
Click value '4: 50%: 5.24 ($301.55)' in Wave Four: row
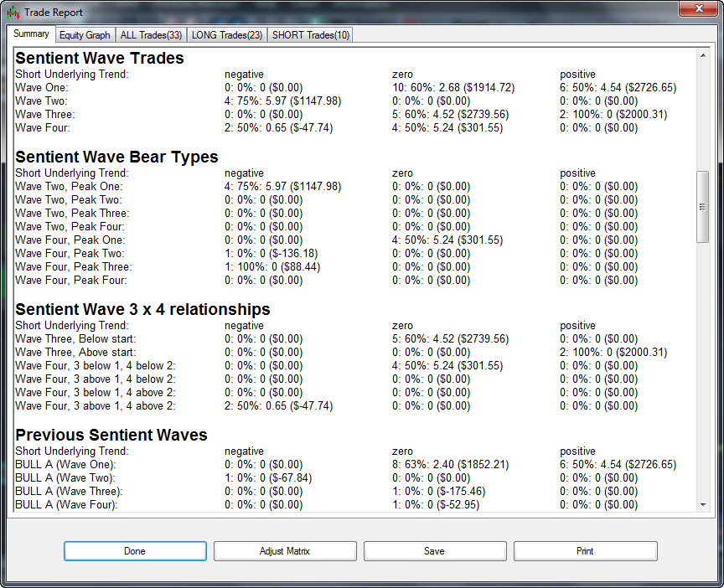click(447, 128)
